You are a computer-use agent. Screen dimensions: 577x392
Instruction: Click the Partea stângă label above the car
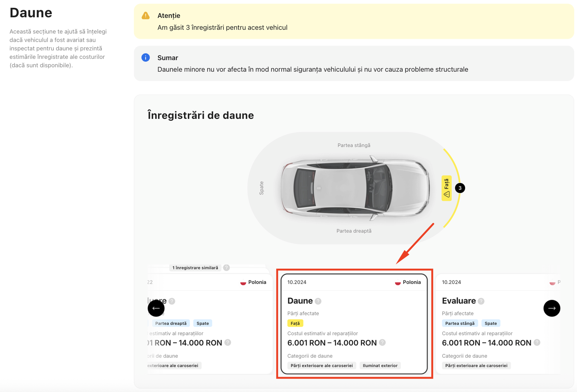354,145
